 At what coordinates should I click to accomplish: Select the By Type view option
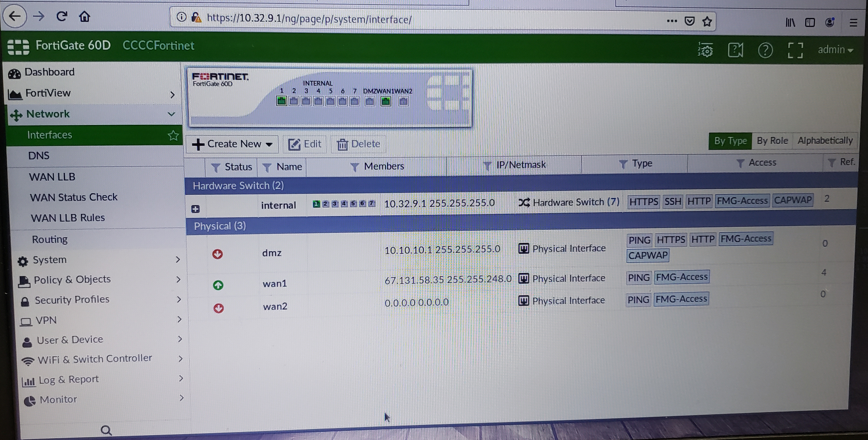click(730, 141)
